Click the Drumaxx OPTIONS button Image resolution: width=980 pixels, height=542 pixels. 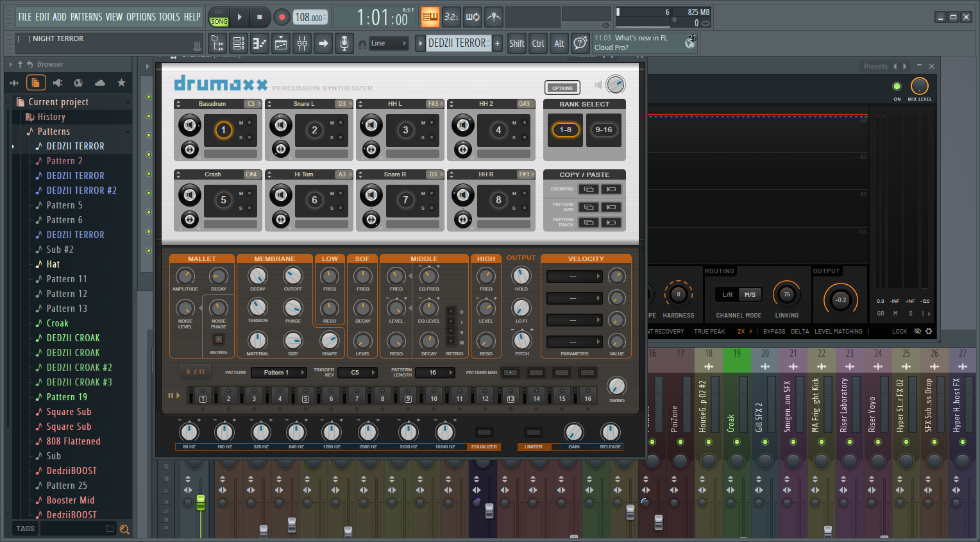[x=562, y=88]
